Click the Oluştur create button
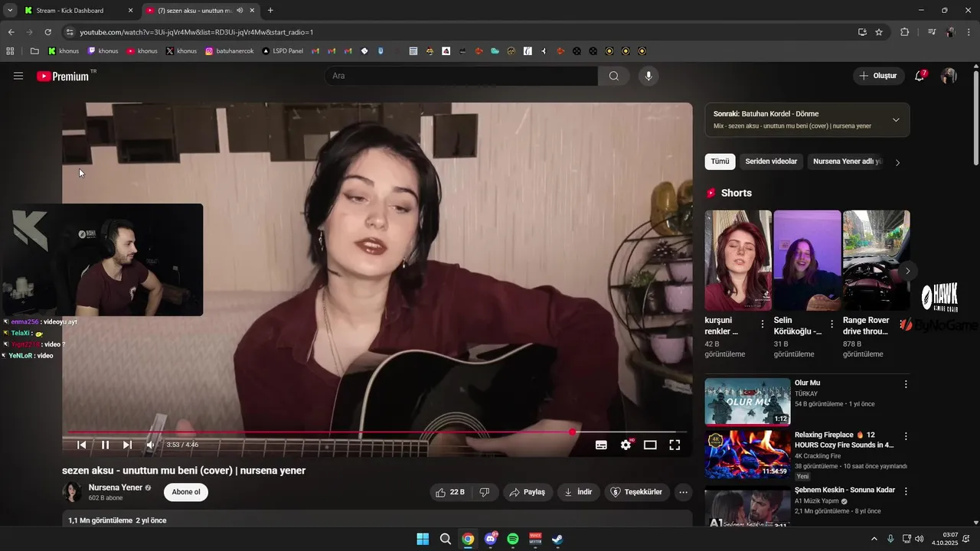This screenshot has height=551, width=980. pos(878,76)
